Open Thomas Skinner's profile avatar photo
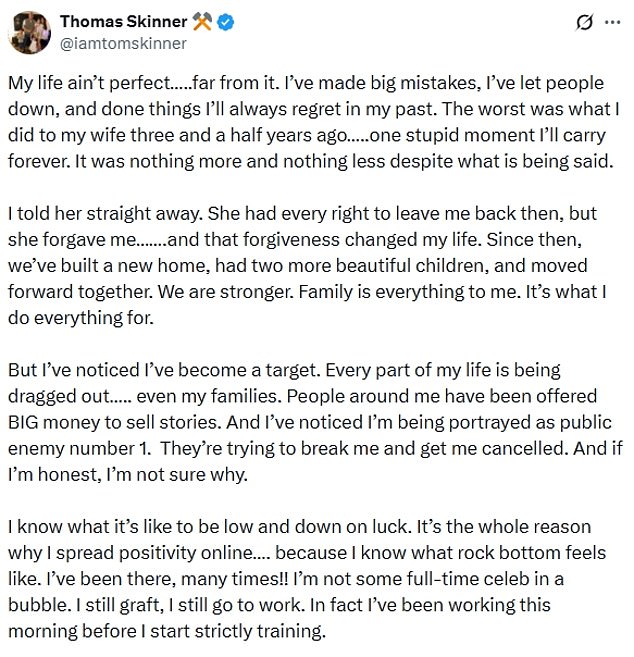 (30, 33)
